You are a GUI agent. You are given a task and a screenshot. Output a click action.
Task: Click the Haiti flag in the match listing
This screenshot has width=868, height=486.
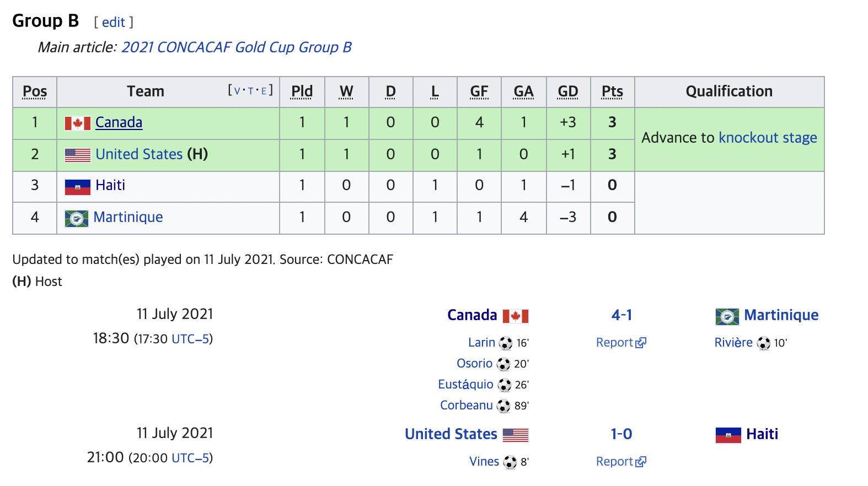pyautogui.click(x=728, y=435)
